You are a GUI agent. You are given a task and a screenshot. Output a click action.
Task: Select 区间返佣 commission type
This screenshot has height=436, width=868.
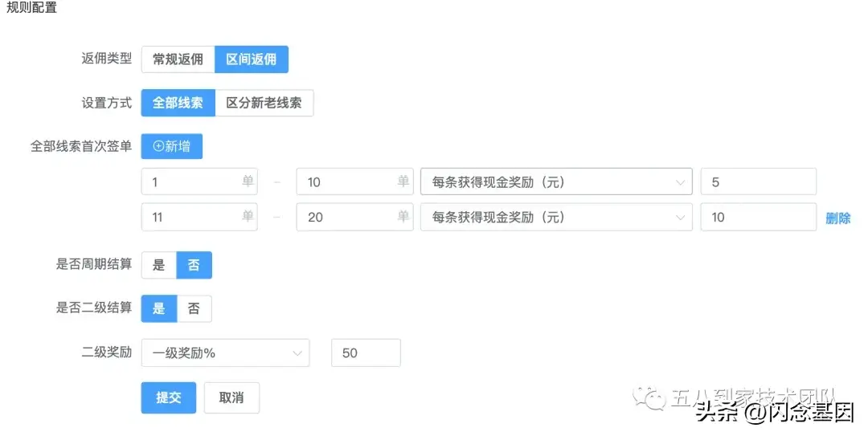pyautogui.click(x=251, y=59)
